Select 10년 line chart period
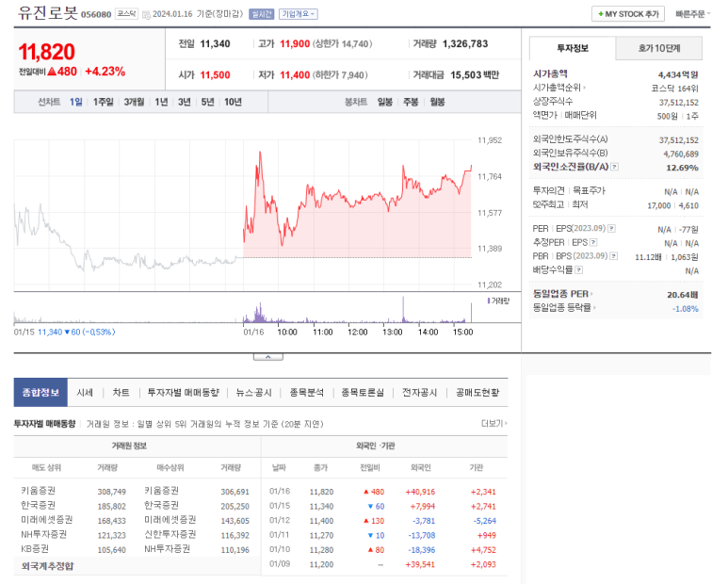Viewport: 728px width, 584px height. coord(233,102)
